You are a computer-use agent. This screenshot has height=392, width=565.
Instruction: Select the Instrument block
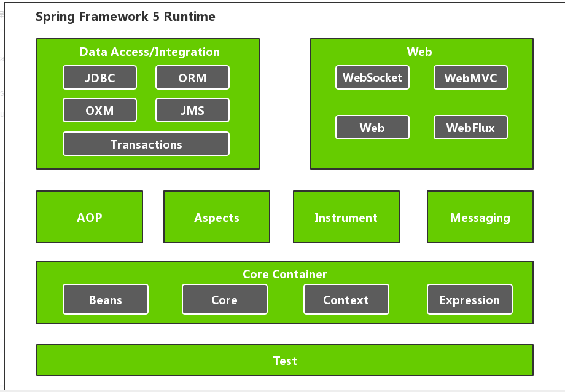[x=346, y=217]
